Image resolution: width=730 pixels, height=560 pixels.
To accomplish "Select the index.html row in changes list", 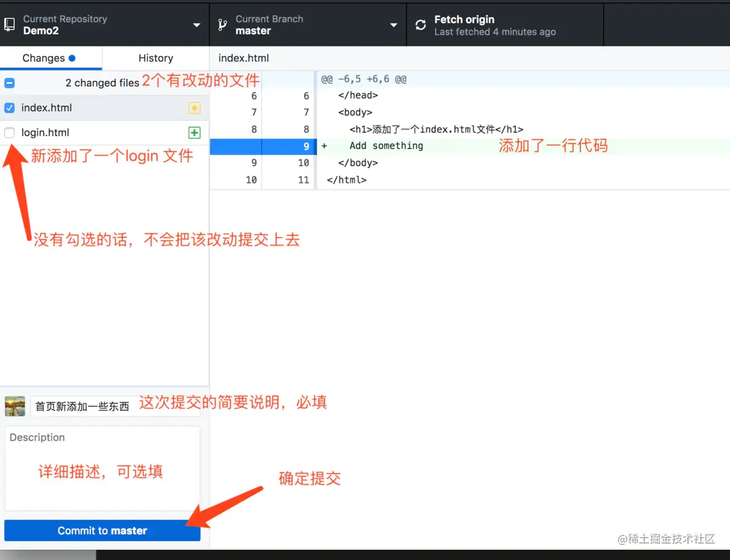I will tap(105, 108).
